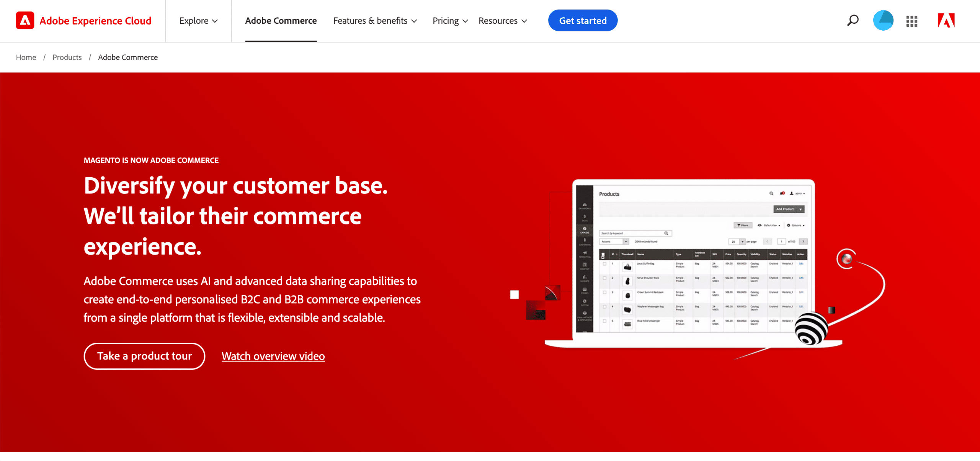Select the Adobe Commerce navigation tab
Screen dimensions: 980x461
(280, 21)
